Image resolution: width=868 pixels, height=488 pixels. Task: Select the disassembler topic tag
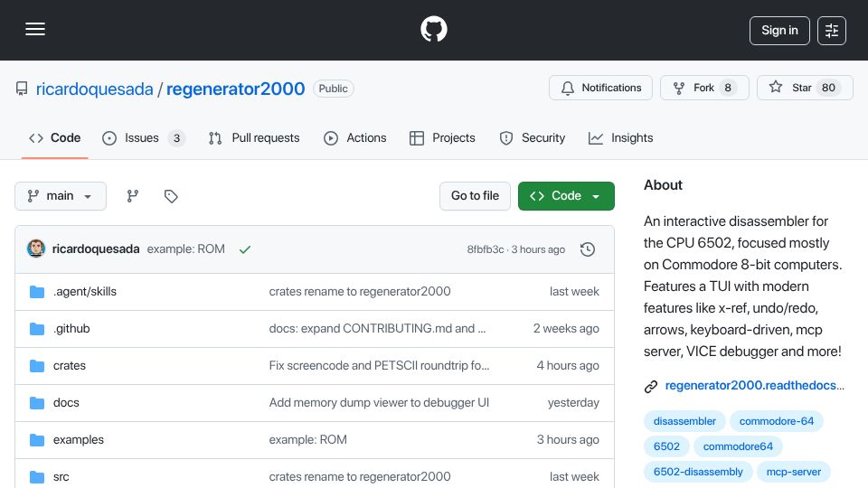point(684,421)
